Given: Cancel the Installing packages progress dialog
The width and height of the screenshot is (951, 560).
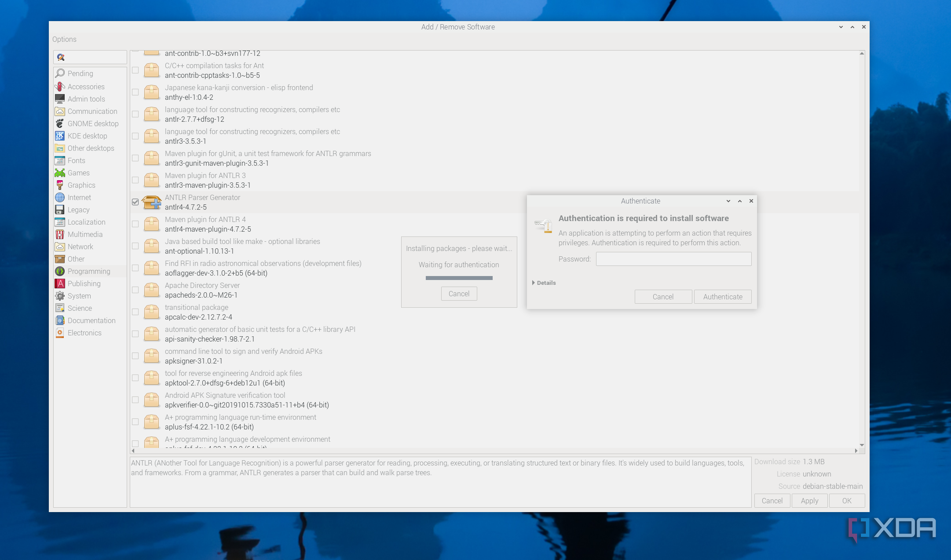Looking at the screenshot, I should tap(459, 294).
